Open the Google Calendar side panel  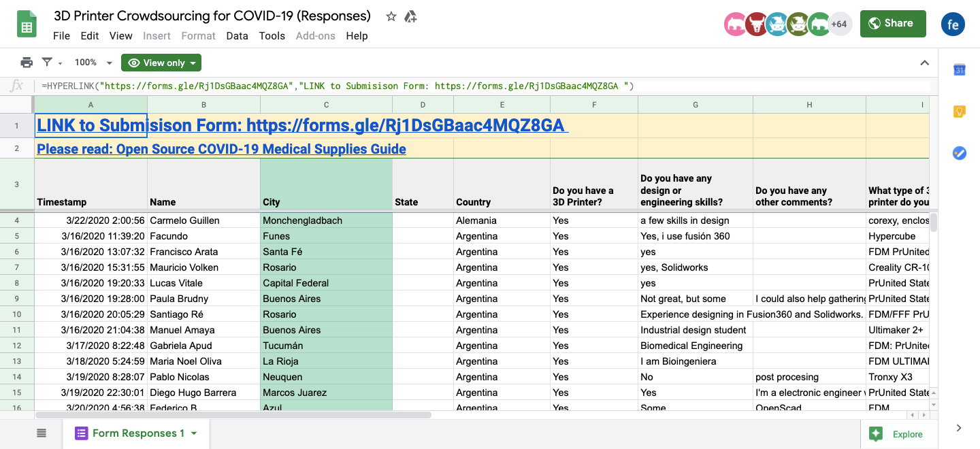coord(960,69)
